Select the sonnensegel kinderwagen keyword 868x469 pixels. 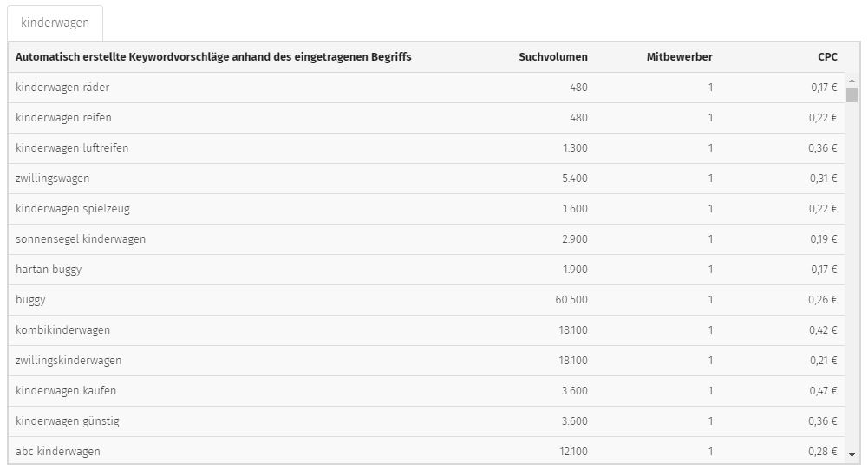(x=81, y=239)
